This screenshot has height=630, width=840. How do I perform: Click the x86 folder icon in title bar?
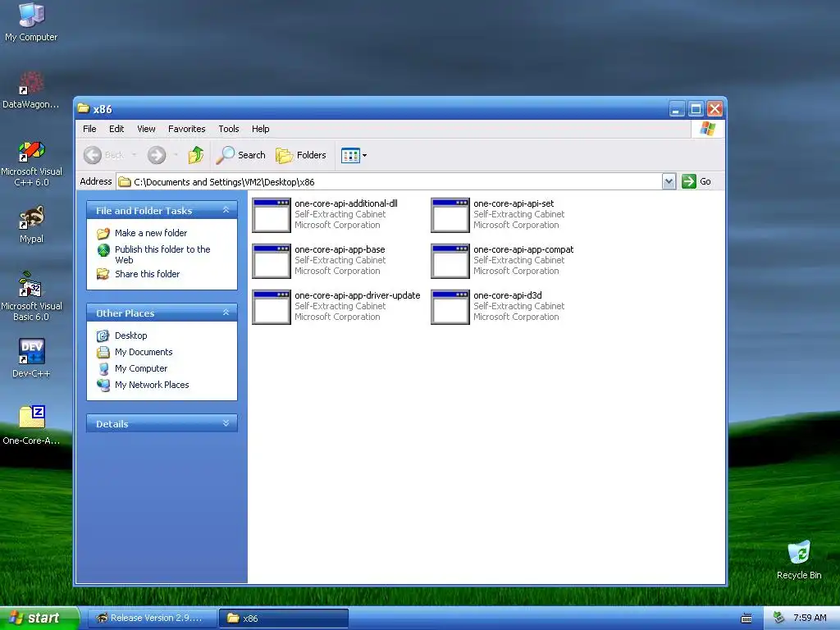coord(84,108)
